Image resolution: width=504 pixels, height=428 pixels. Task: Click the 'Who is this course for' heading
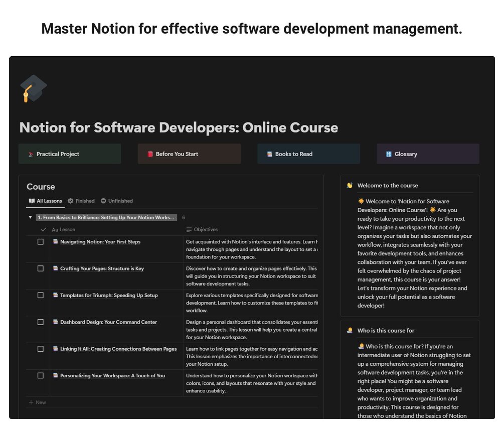[386, 331]
